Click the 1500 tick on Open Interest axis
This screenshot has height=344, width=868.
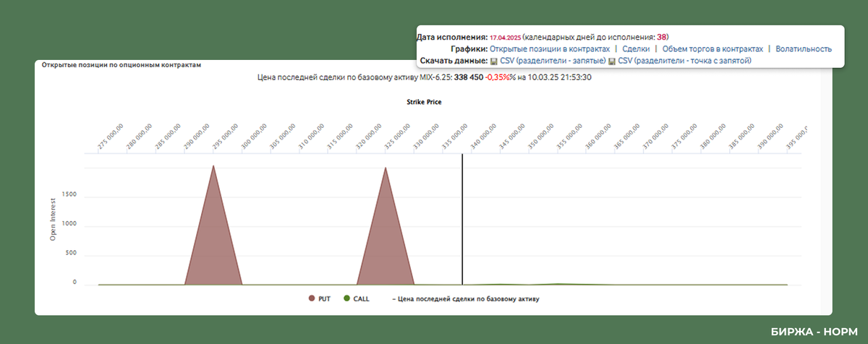click(69, 196)
